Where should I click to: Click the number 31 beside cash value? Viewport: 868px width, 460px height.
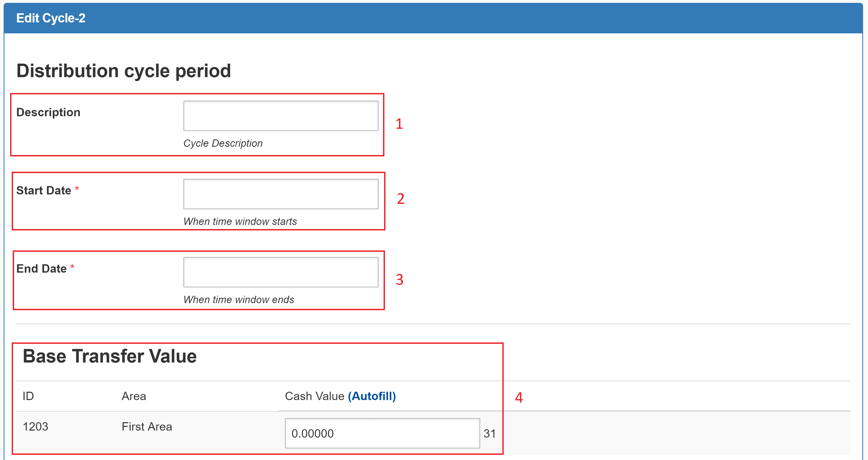tap(489, 434)
